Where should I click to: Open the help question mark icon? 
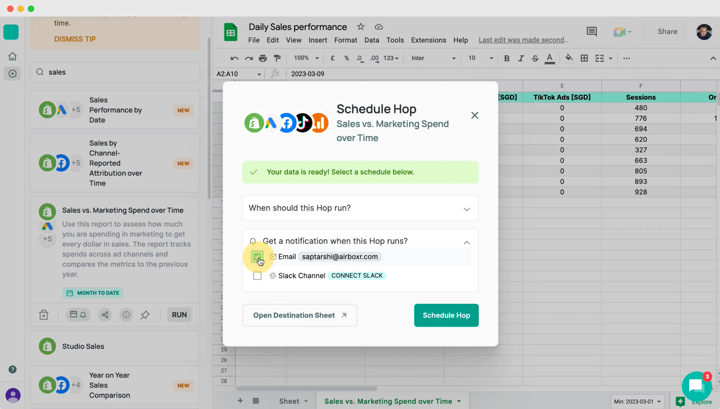12,370
